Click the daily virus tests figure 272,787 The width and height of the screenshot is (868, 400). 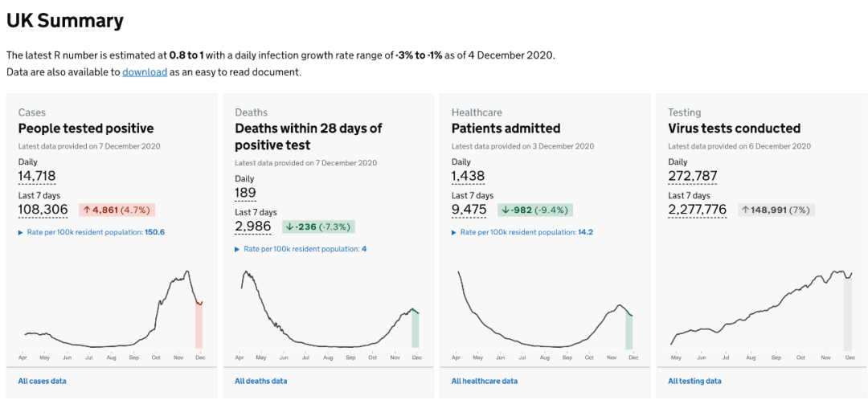click(x=693, y=176)
